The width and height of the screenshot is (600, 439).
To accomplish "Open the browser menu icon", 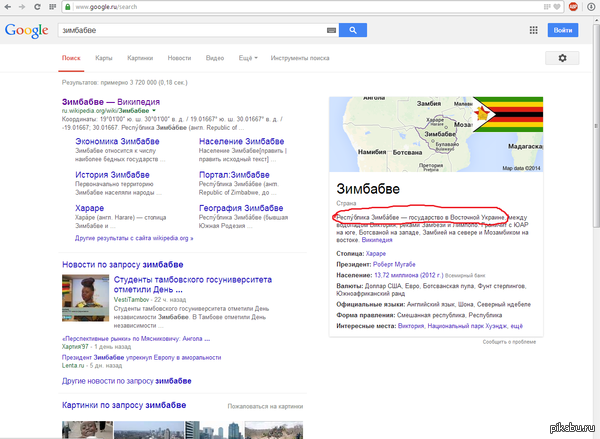I will [591, 7].
